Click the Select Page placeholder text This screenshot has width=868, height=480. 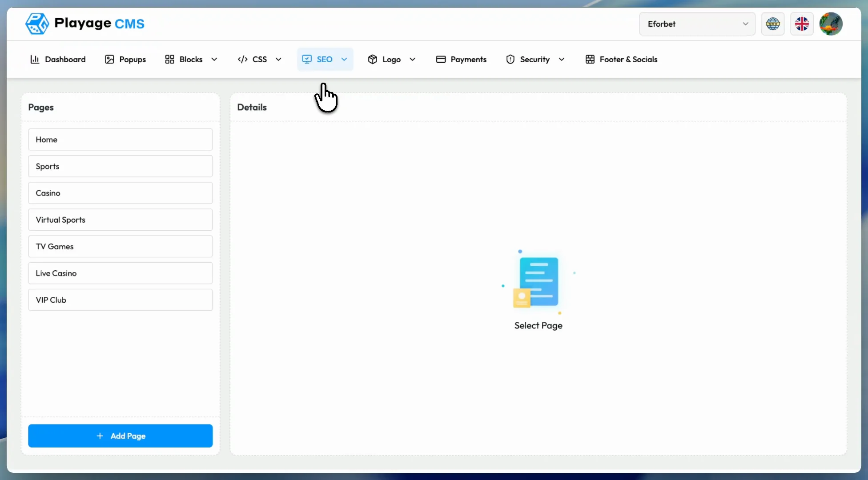click(538, 326)
